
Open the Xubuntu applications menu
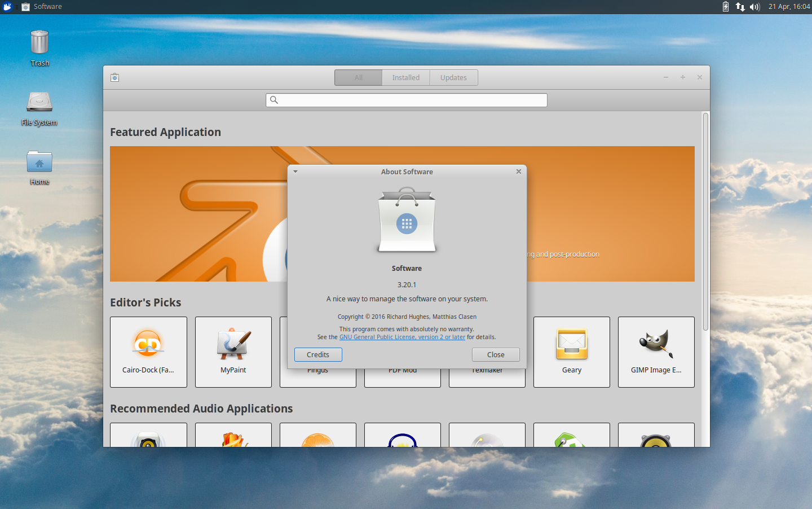(7, 7)
